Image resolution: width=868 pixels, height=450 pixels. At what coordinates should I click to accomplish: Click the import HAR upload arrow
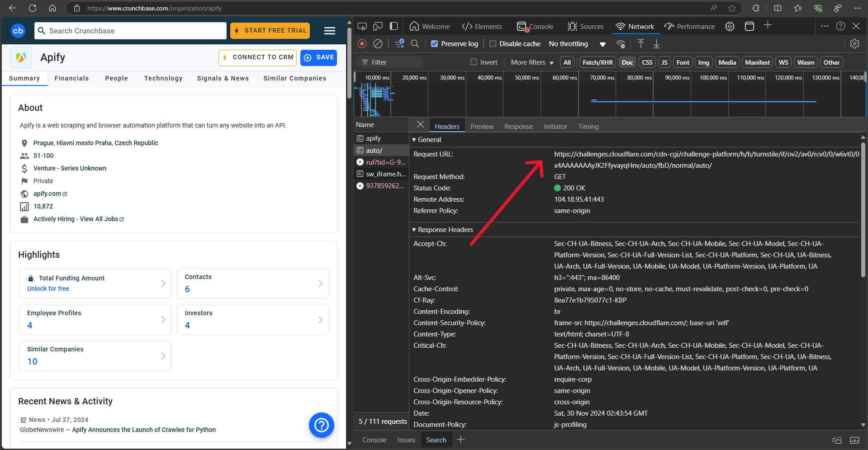click(640, 44)
